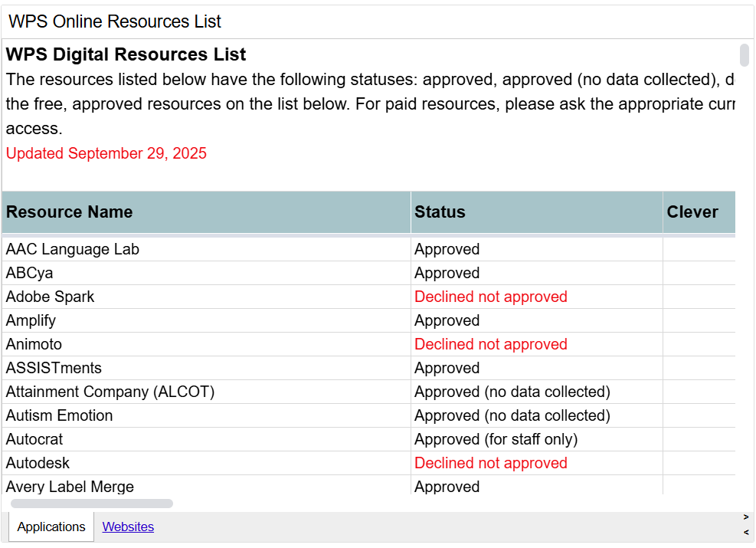756x548 pixels.
Task: Select the ABCya resource cell
Action: tap(206, 273)
